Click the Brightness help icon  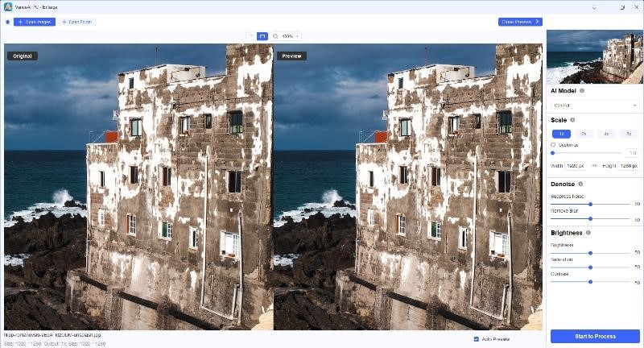click(x=588, y=233)
